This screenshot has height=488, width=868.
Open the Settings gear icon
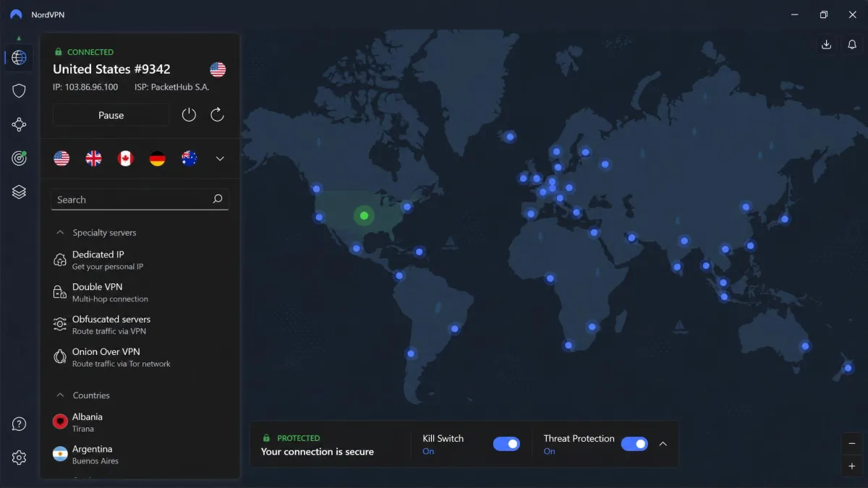pos(20,458)
